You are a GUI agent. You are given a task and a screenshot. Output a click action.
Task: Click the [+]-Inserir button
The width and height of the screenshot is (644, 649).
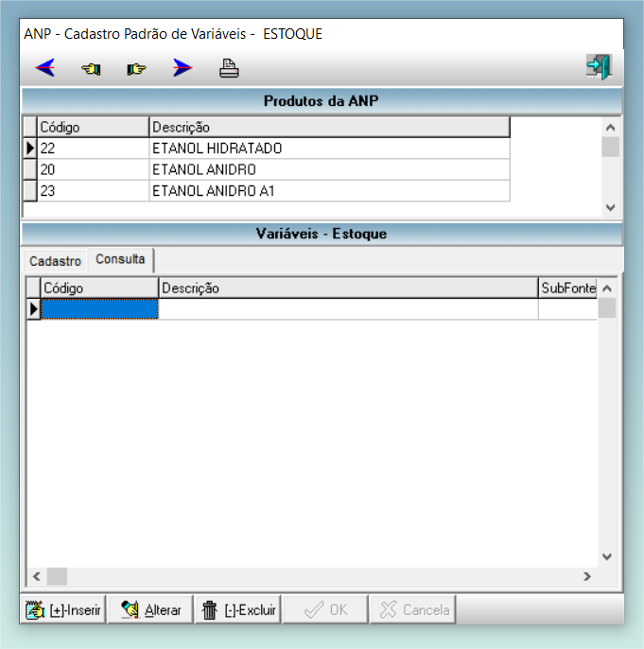click(x=62, y=609)
